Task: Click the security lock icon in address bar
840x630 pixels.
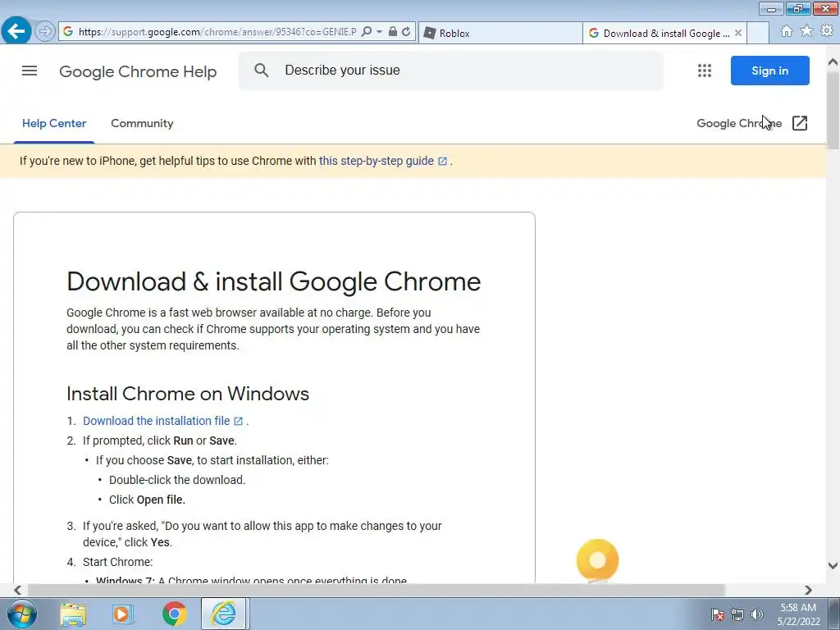Action: click(393, 32)
